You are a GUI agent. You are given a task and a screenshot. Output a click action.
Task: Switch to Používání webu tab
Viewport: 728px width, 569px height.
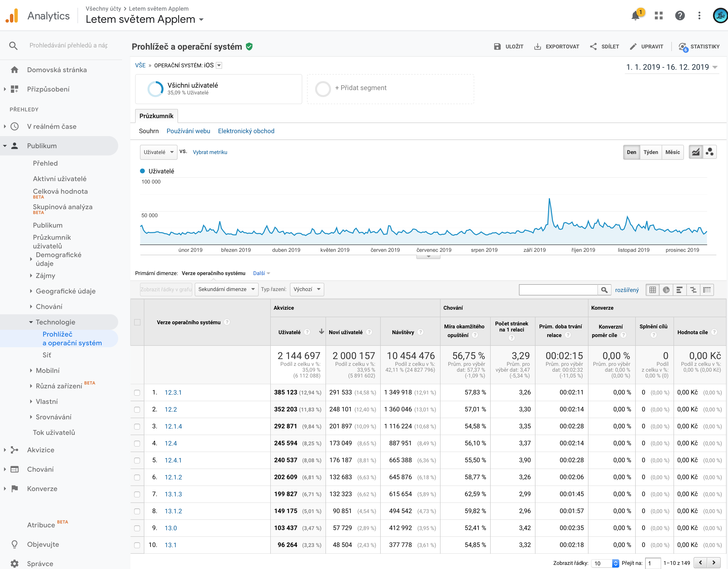click(188, 131)
